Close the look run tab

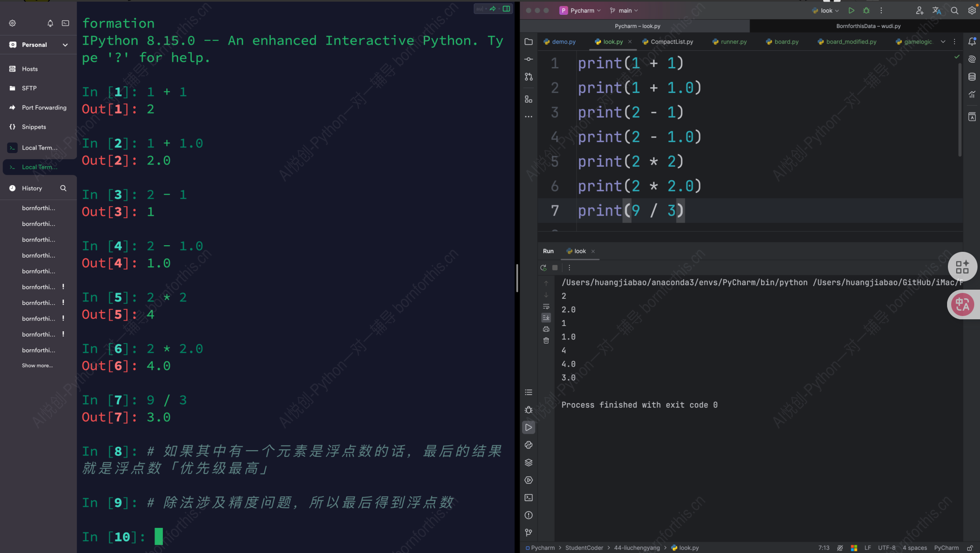[593, 251]
